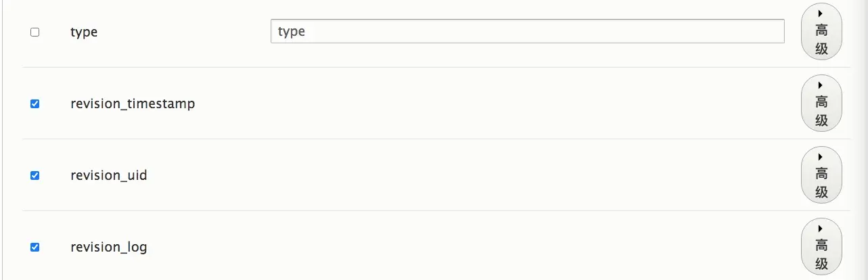
Task: Click the type field label
Action: (84, 32)
